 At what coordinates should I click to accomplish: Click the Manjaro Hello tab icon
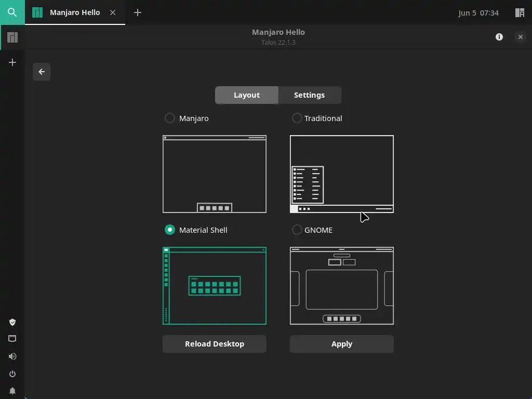coord(37,12)
